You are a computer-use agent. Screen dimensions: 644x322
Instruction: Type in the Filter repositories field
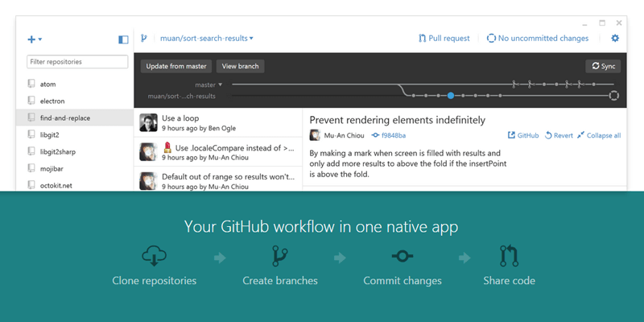click(x=77, y=62)
